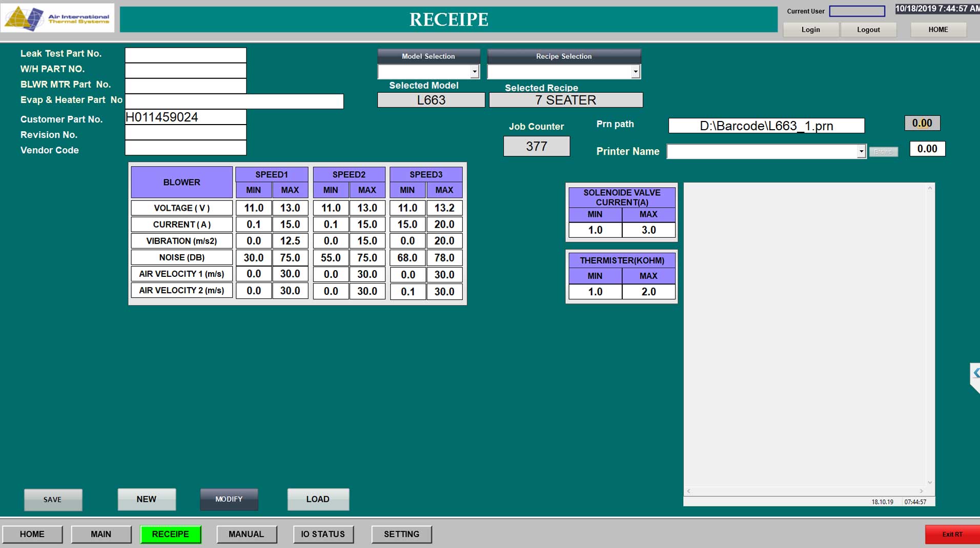Edit Air Velocity 1 Speed2 MAX value

tap(367, 274)
